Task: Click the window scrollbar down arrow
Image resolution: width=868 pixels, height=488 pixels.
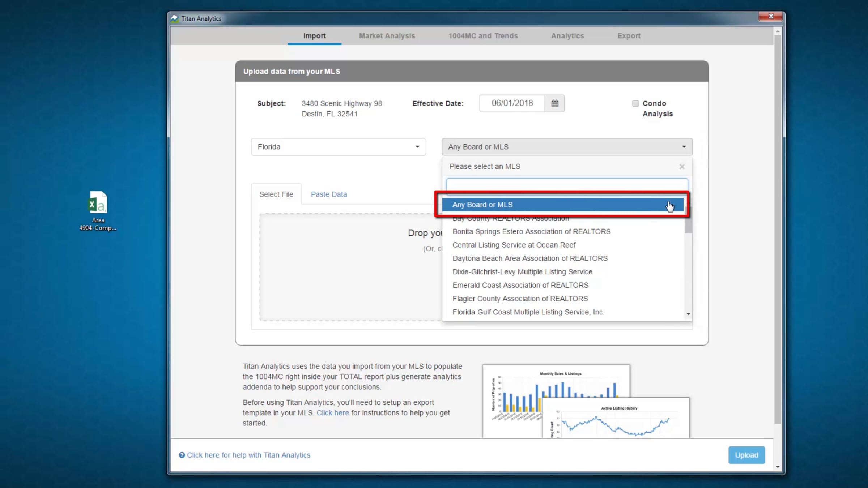Action: click(x=778, y=467)
